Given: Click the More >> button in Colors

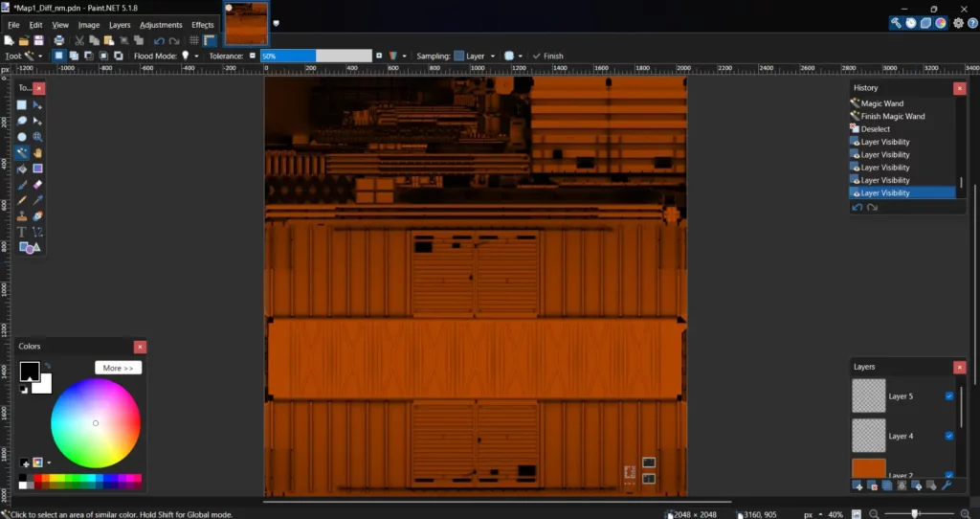Looking at the screenshot, I should [x=119, y=368].
